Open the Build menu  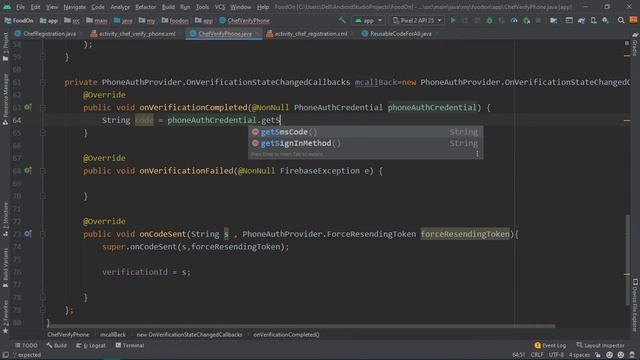pyautogui.click(x=168, y=7)
